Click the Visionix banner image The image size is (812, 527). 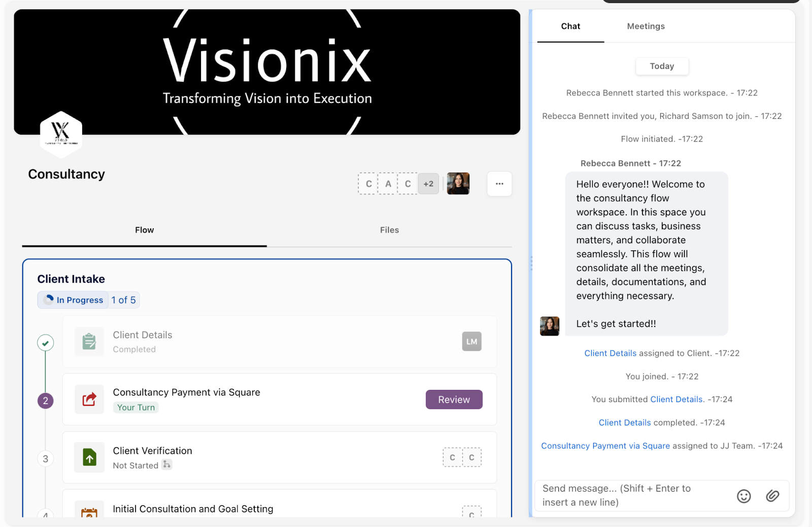(x=267, y=72)
